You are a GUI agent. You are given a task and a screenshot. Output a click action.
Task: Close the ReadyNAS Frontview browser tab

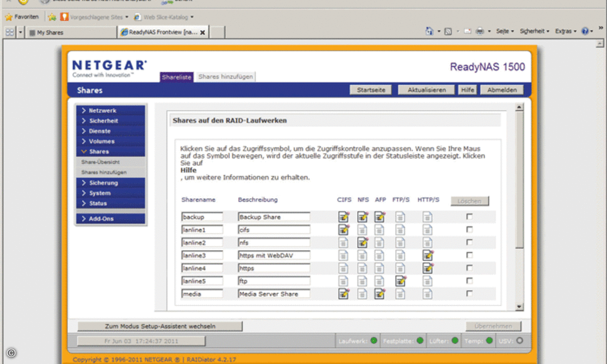coord(203,32)
